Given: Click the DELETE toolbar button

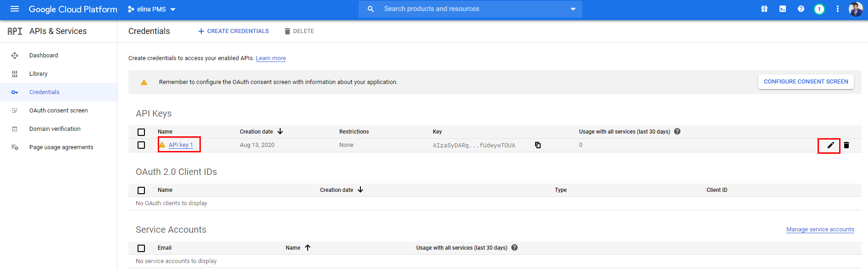Looking at the screenshot, I should point(299,31).
